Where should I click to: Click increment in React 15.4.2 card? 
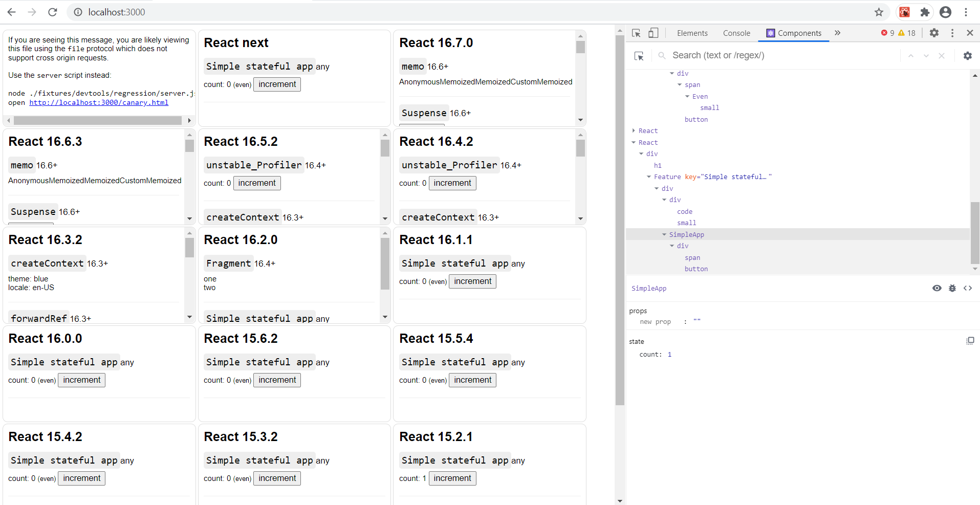click(81, 478)
